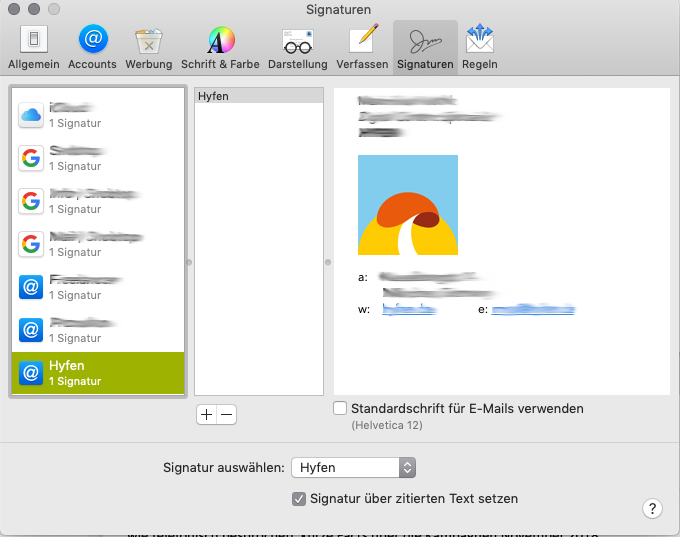Open the Darstellung preferences pane
The height and width of the screenshot is (537, 680).
(x=298, y=47)
